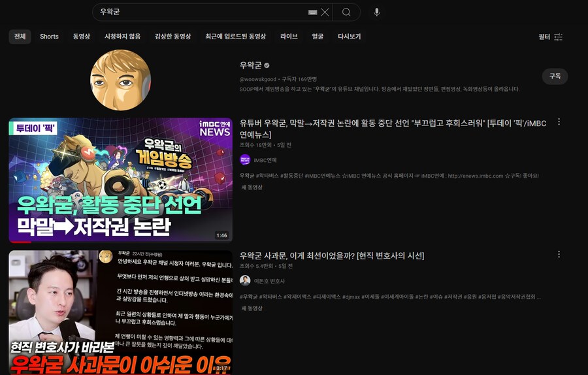Click the #우왁굳 #왁타버스 #활동중단 hashtags description
Screen dimensions: 588x375
389,176
